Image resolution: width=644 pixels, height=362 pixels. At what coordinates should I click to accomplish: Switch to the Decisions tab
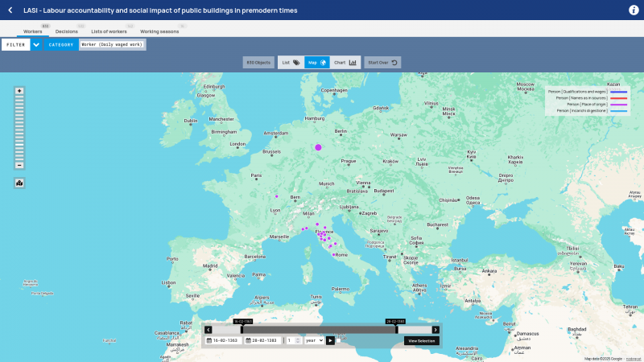coord(67,31)
